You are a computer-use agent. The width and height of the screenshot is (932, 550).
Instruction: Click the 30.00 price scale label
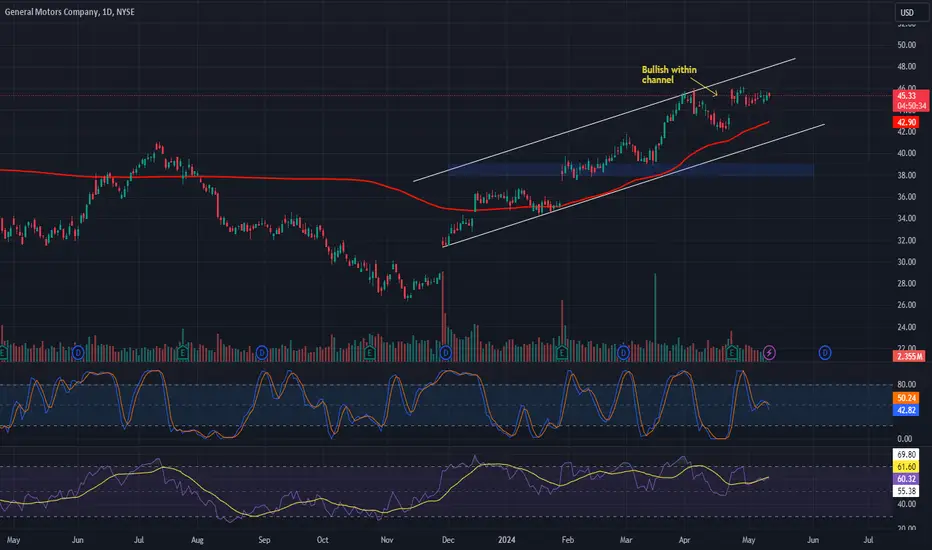pyautogui.click(x=906, y=262)
